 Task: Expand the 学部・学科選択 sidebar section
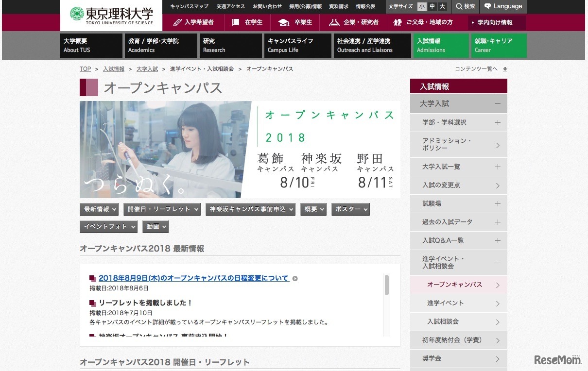point(497,122)
